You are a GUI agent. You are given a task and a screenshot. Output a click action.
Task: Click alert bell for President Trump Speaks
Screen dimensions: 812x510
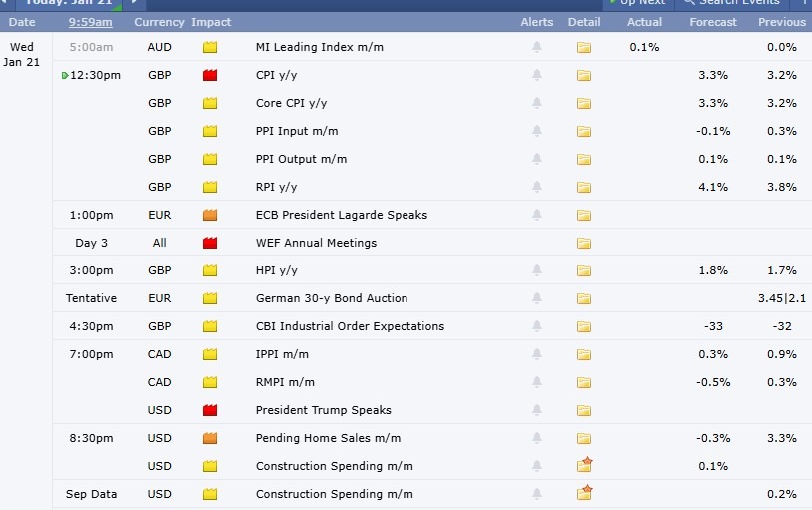point(537,410)
